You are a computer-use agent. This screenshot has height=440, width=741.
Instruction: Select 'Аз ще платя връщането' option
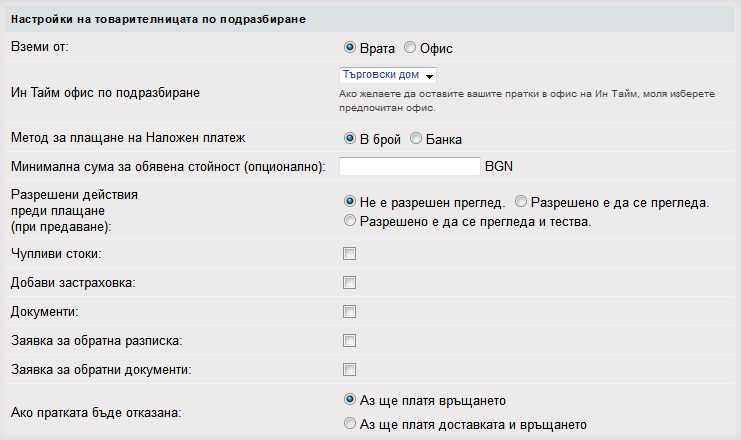[x=350, y=398]
